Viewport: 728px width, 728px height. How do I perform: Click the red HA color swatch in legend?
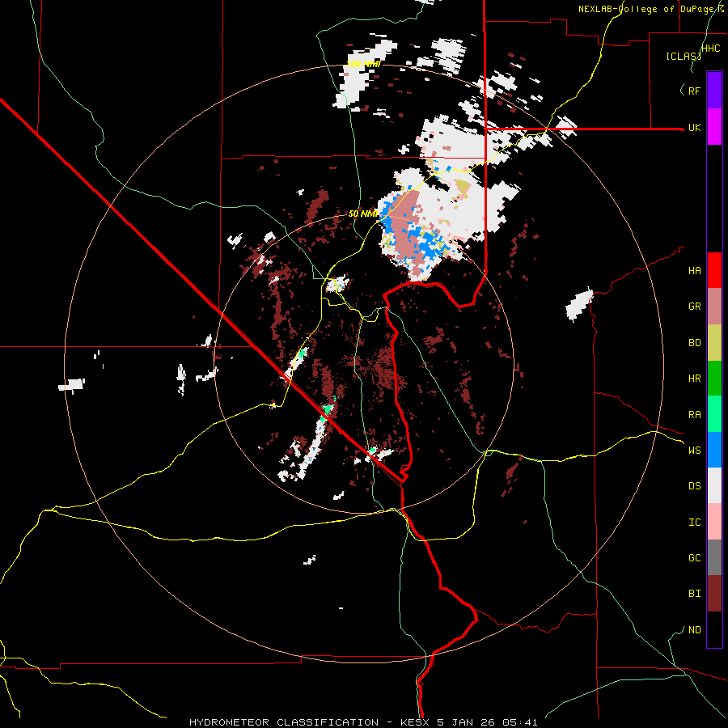(714, 270)
